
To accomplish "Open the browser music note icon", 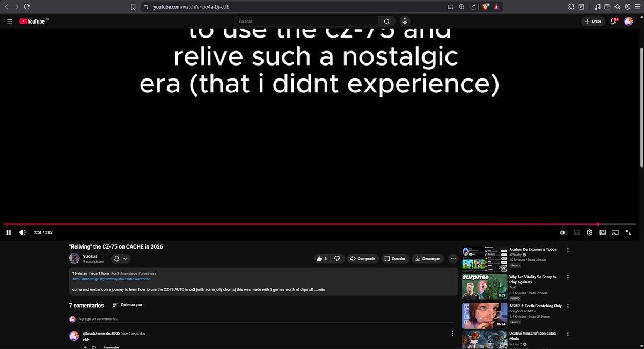I will pyautogui.click(x=597, y=7).
